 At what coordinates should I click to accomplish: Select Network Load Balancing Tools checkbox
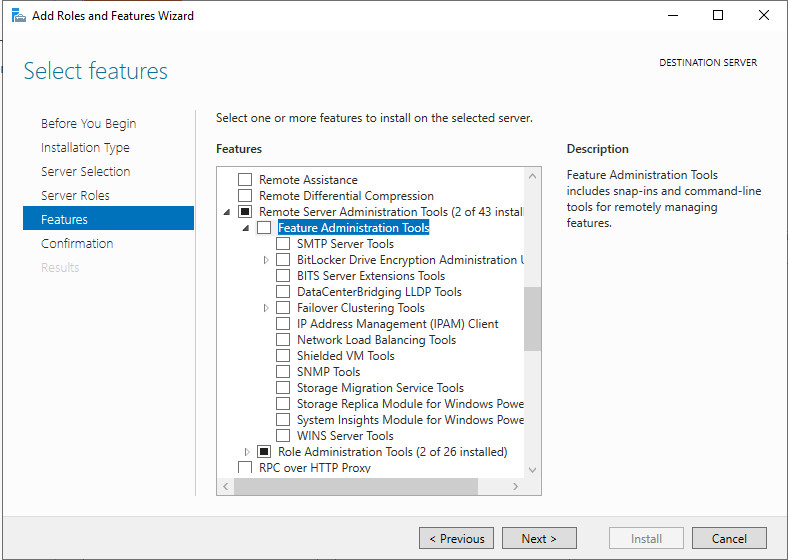pyautogui.click(x=283, y=340)
